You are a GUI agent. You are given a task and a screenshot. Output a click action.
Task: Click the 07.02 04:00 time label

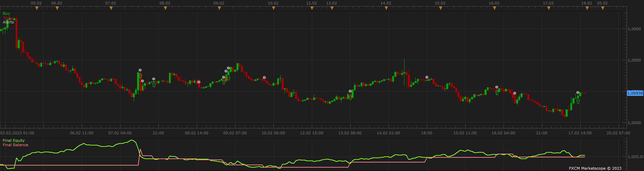coord(120,133)
